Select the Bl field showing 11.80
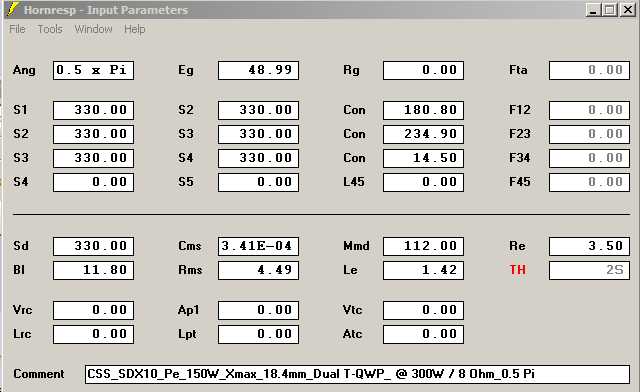 pos(93,270)
